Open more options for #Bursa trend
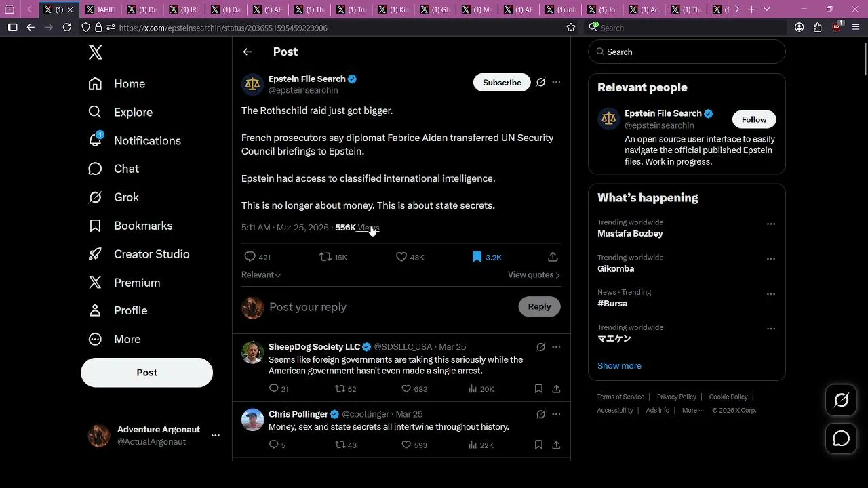The width and height of the screenshot is (868, 488). coord(771,294)
